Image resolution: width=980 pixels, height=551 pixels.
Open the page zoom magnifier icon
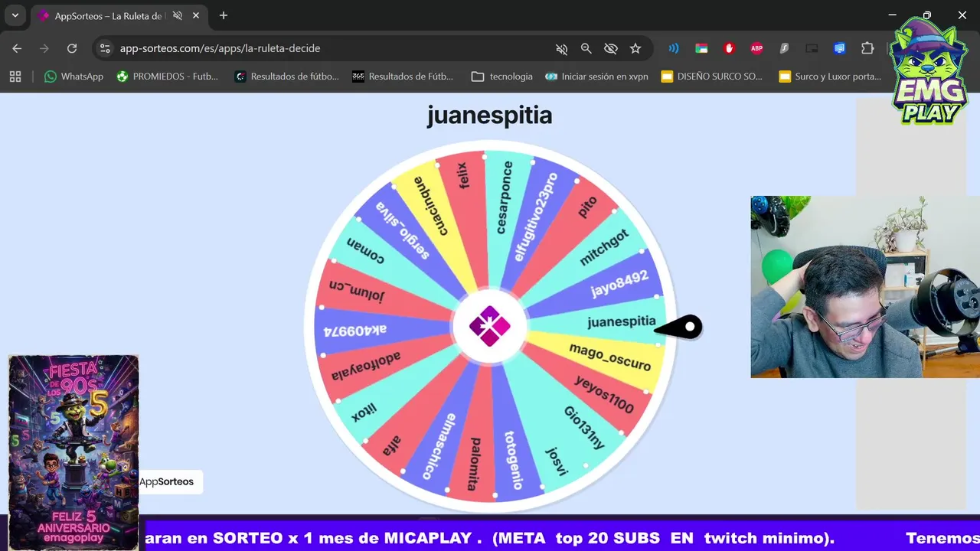point(586,48)
